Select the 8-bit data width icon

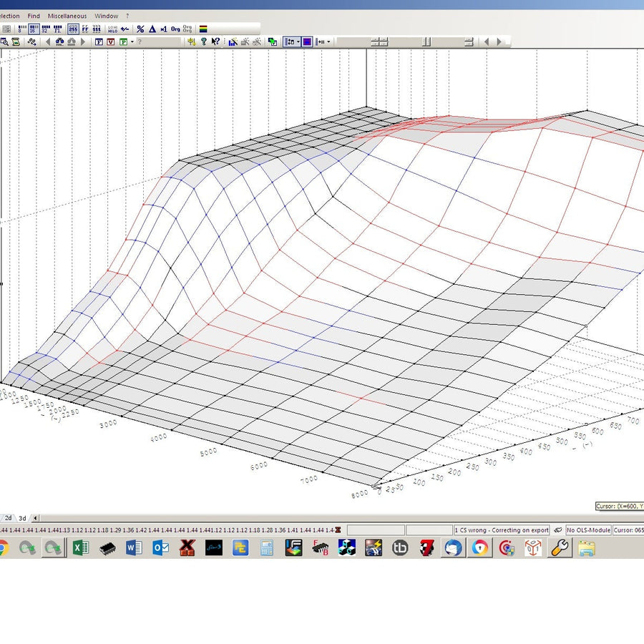[x=22, y=29]
